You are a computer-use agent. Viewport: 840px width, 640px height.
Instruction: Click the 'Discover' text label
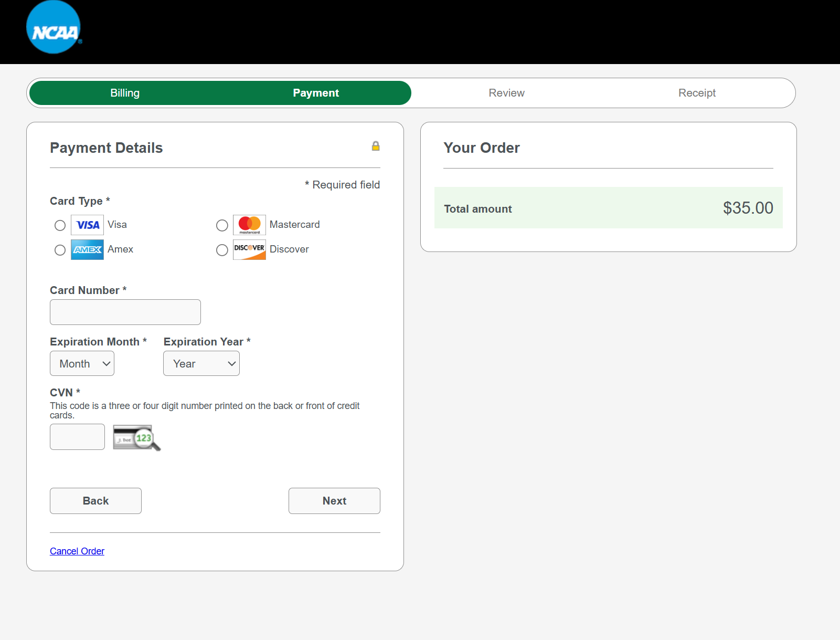click(289, 249)
